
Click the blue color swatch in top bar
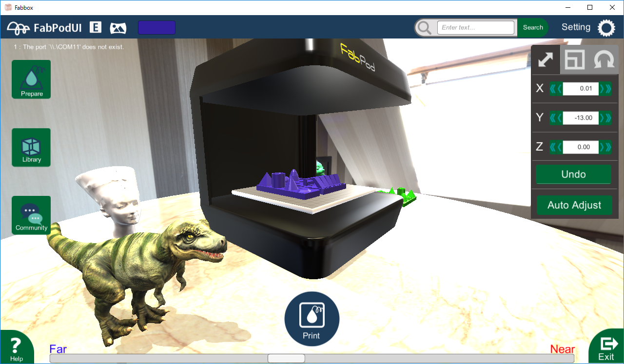click(156, 28)
